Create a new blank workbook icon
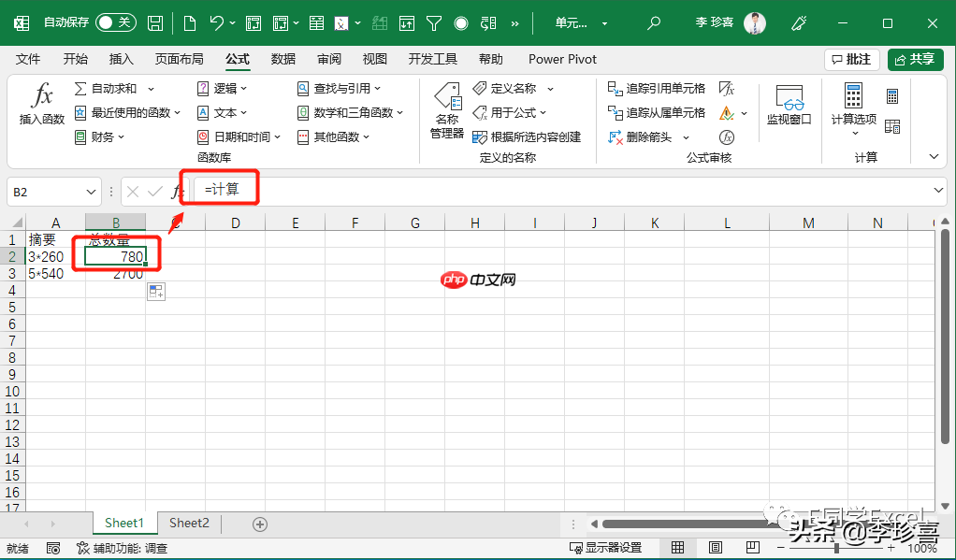 pos(190,23)
